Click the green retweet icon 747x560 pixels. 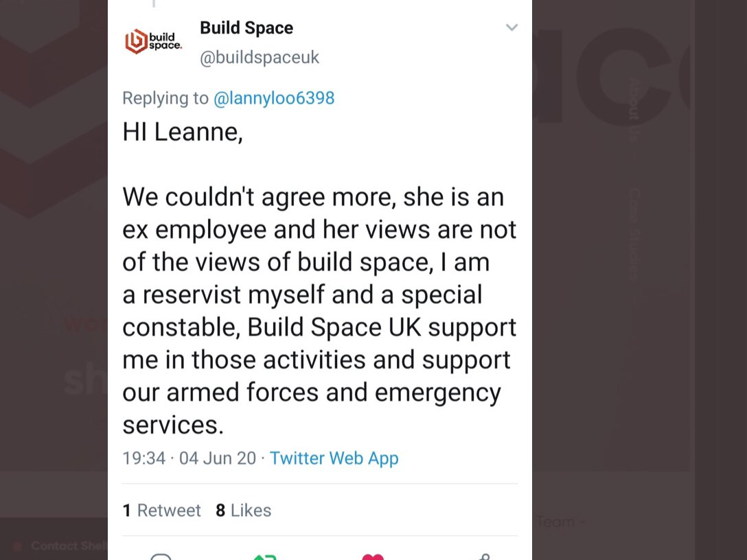[265, 557]
